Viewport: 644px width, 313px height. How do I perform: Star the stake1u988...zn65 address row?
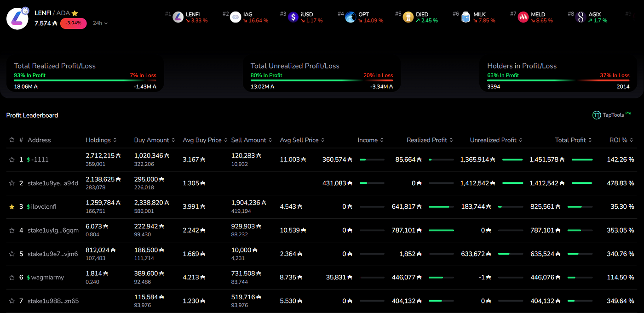(12, 301)
